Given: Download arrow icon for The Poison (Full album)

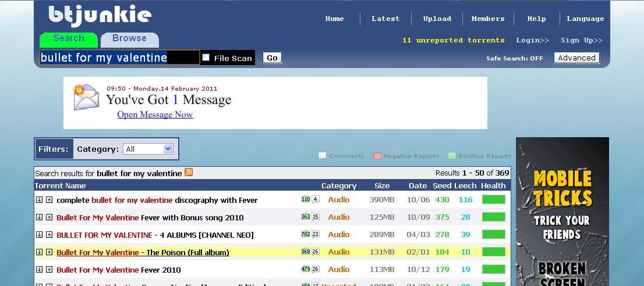Looking at the screenshot, I should tap(39, 252).
